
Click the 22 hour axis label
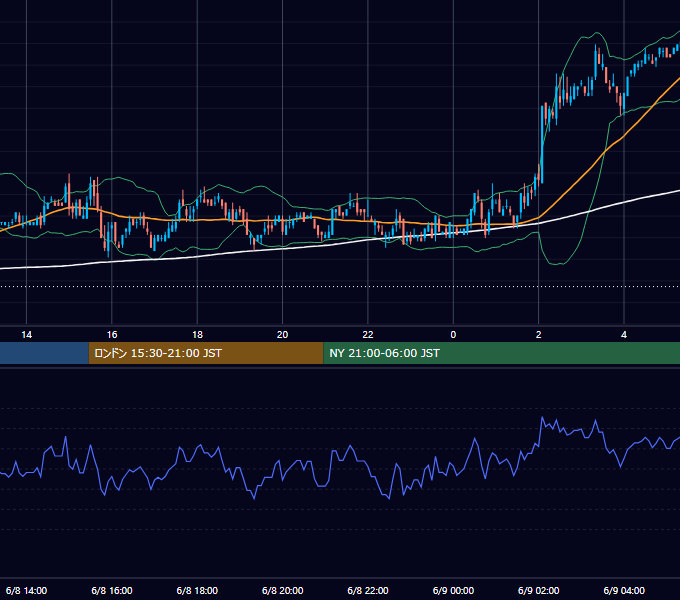[368, 335]
